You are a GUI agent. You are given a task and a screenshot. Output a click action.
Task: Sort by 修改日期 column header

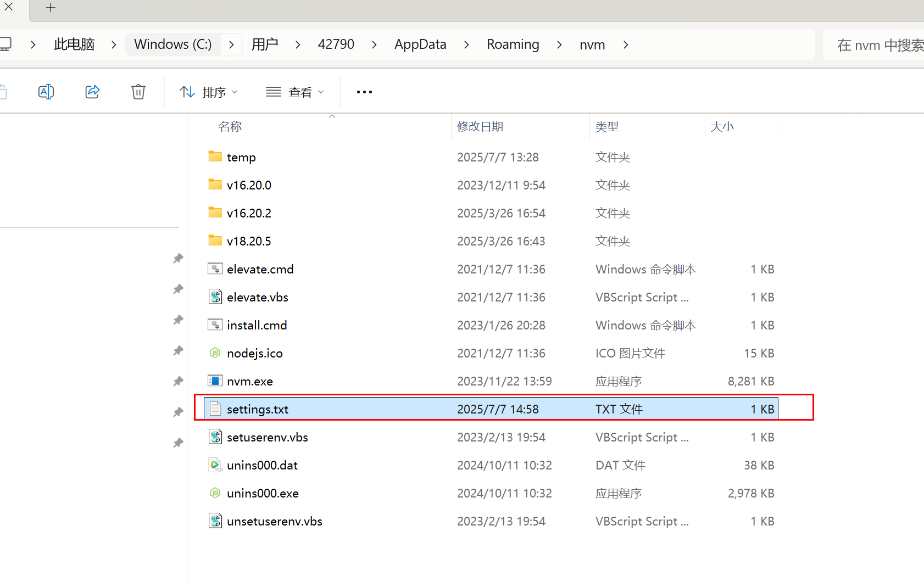(x=480, y=127)
